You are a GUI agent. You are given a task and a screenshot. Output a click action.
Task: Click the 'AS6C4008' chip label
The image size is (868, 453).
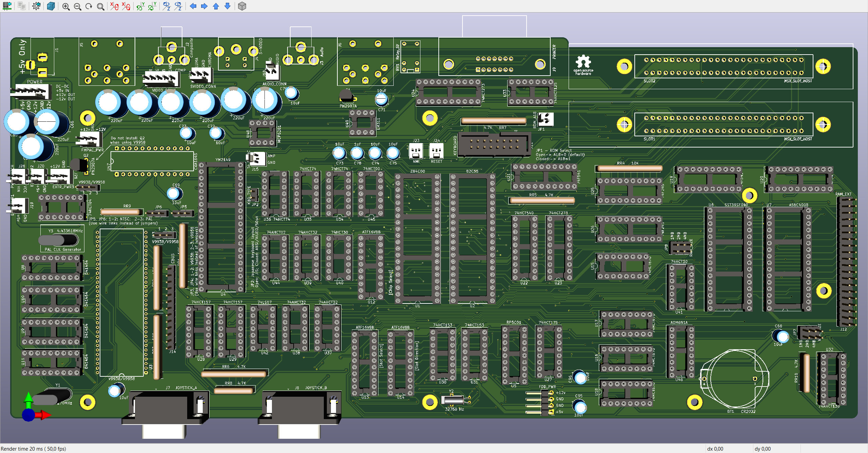coord(798,205)
